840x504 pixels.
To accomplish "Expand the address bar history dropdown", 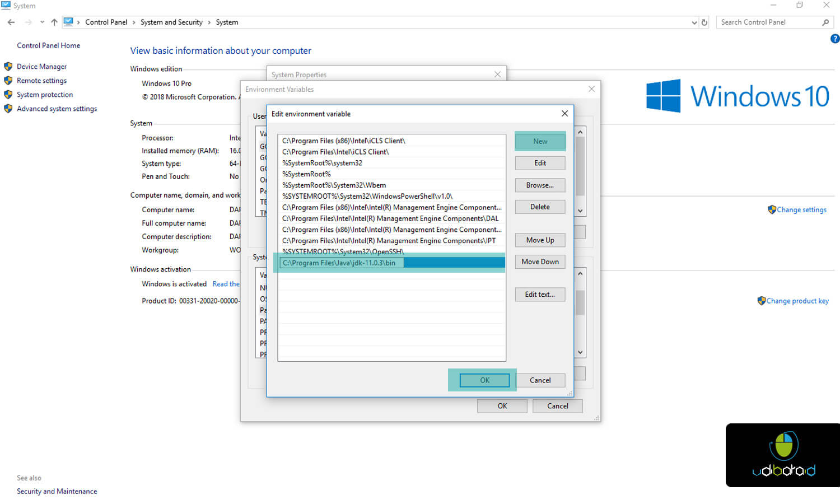I will (694, 22).
